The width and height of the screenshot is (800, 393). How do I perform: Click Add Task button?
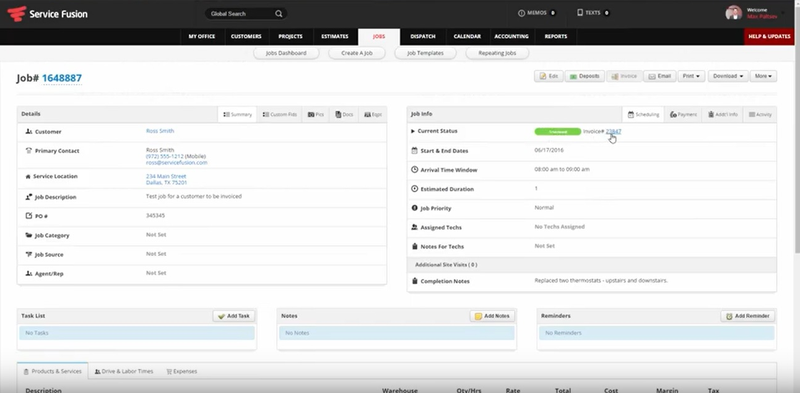point(234,316)
